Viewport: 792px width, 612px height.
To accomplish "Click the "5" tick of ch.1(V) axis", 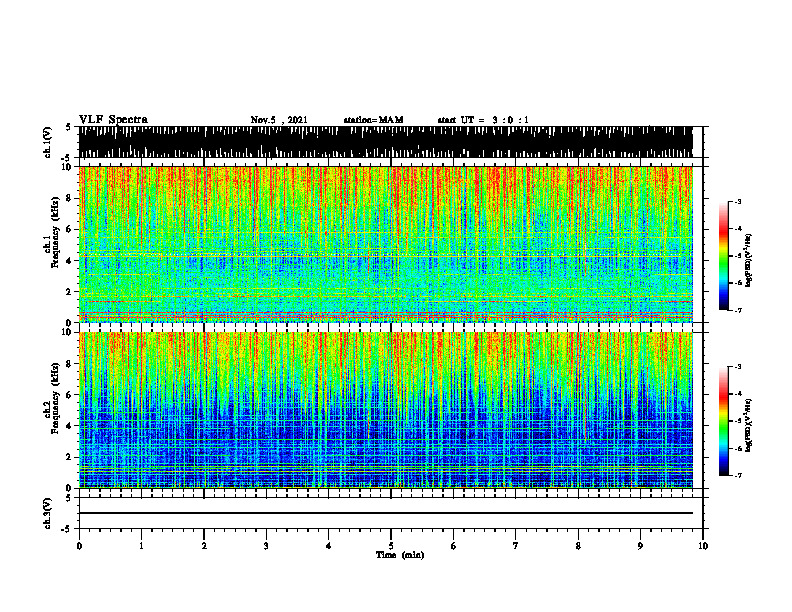I will click(x=68, y=128).
